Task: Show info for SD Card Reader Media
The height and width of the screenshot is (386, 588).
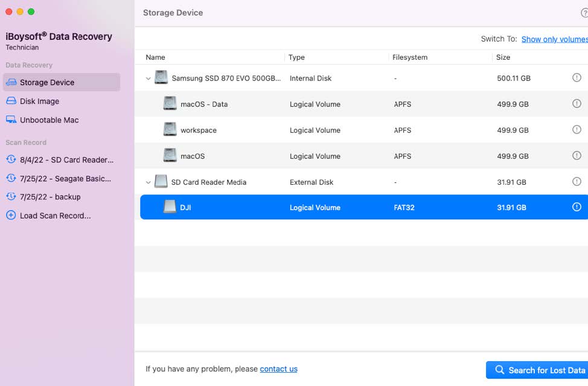Action: [x=577, y=182]
